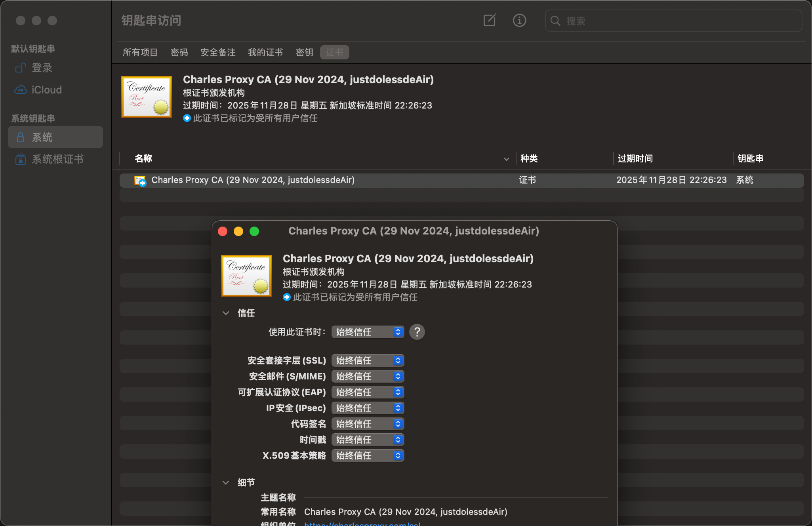Click the 2025年11月28日 22:26:23 expiry cell

(671, 180)
